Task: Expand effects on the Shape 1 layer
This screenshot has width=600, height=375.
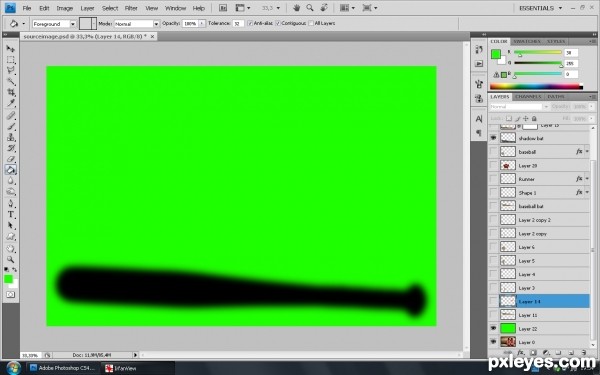Action: 587,192
